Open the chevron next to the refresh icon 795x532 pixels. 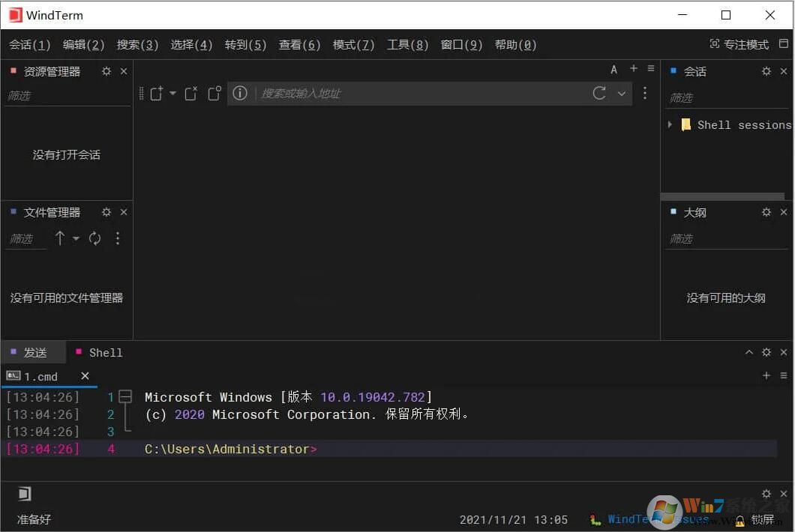pyautogui.click(x=621, y=94)
